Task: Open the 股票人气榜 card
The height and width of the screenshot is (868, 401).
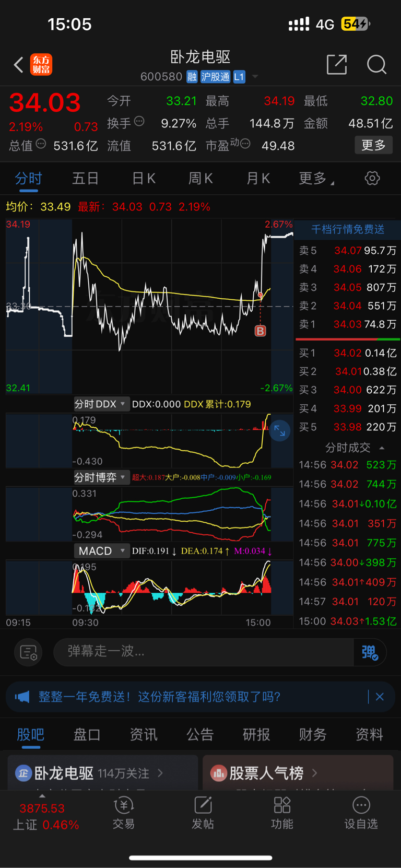Action: pos(298,772)
